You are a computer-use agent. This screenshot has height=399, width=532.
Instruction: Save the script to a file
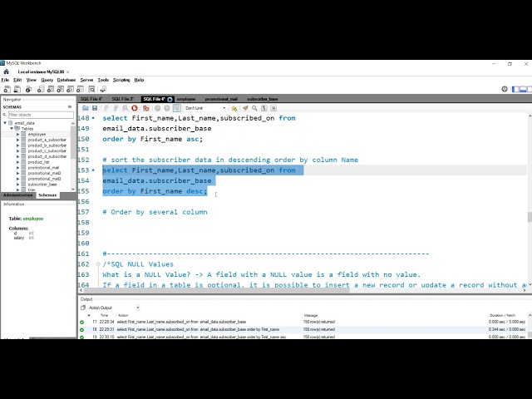[x=95, y=108]
